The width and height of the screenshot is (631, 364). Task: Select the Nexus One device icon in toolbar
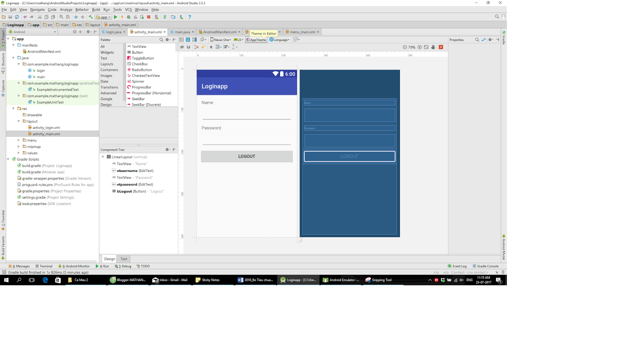221,39
